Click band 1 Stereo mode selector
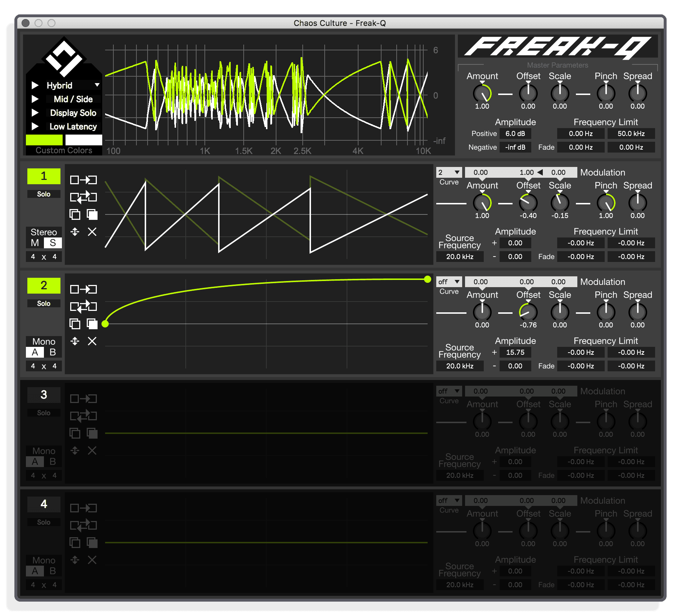681x616 pixels. pyautogui.click(x=44, y=232)
